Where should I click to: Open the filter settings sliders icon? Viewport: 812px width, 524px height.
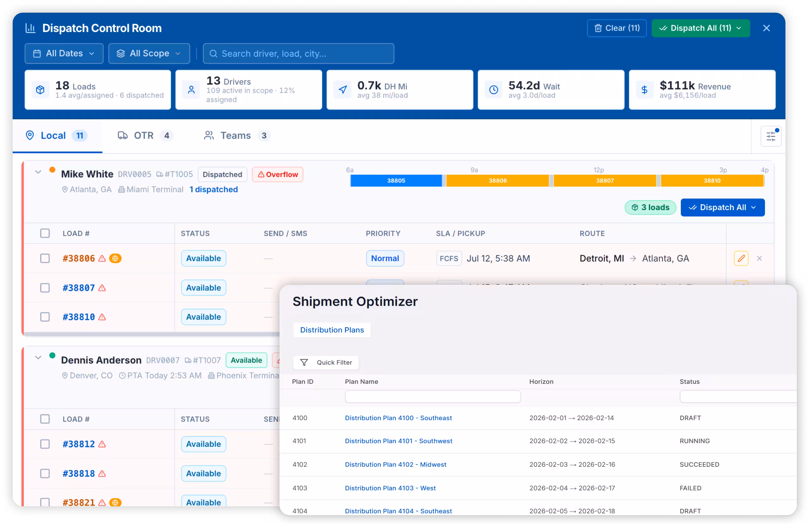pos(771,136)
